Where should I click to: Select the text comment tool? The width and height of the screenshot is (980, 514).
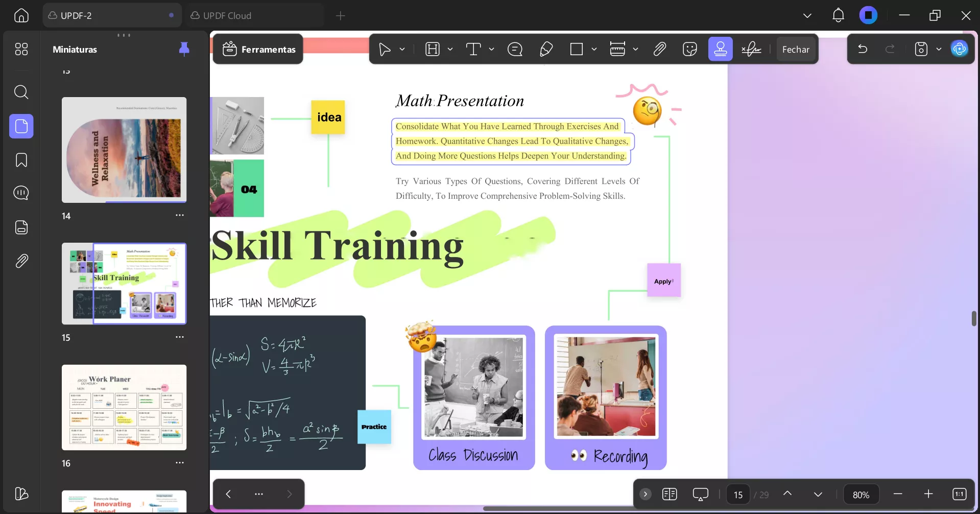point(473,49)
